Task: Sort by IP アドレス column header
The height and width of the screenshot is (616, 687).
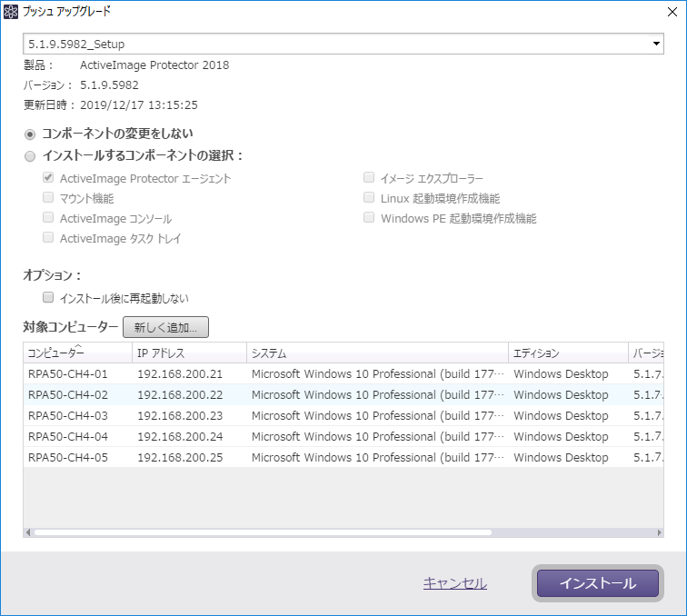Action: pyautogui.click(x=188, y=353)
